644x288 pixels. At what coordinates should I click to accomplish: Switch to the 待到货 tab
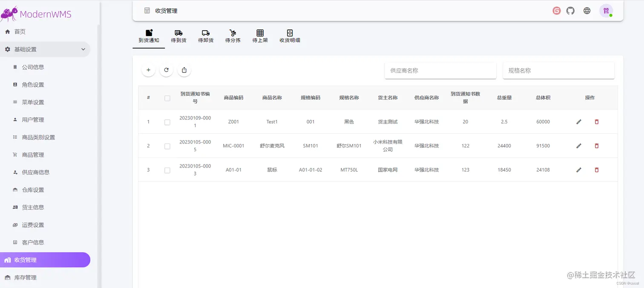click(x=178, y=37)
